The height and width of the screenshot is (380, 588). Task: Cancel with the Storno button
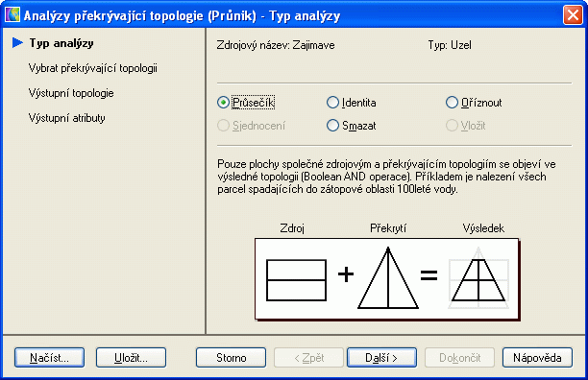231,358
